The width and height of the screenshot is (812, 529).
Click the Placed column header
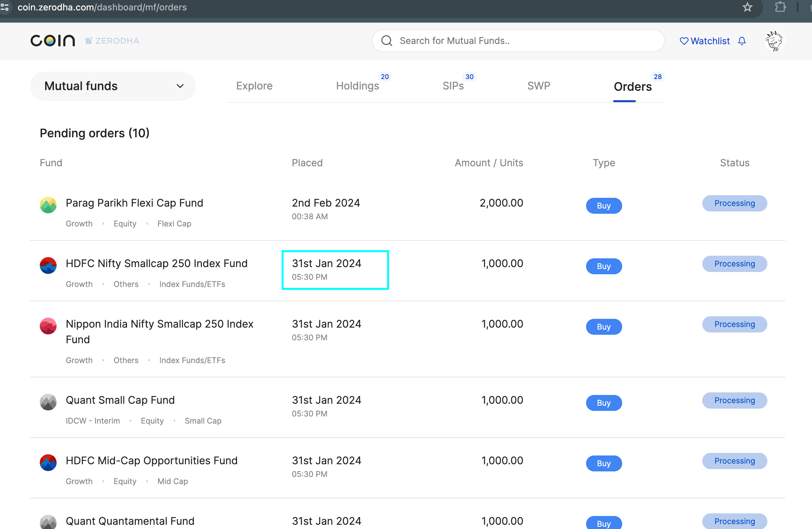pyautogui.click(x=307, y=163)
